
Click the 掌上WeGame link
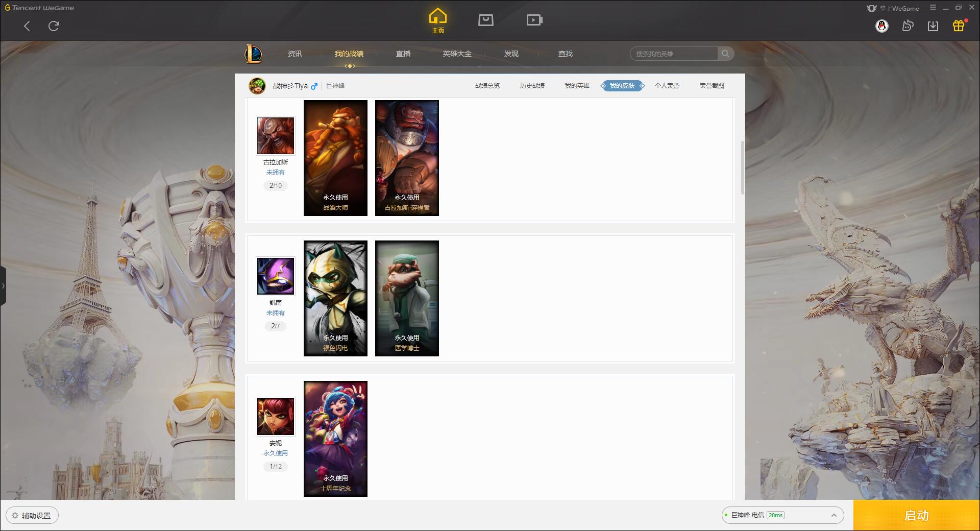click(x=893, y=8)
